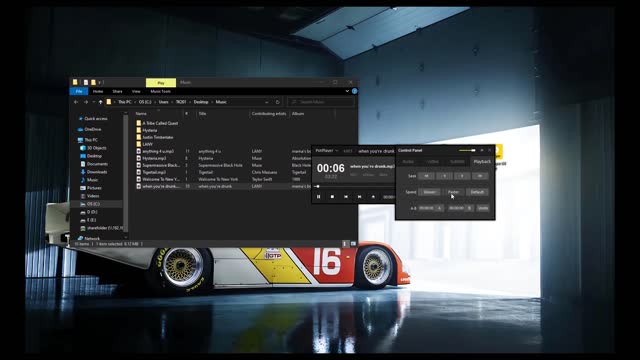This screenshot has height=360, width=640.
Task: Open address bar history dropdown
Action: [267, 102]
